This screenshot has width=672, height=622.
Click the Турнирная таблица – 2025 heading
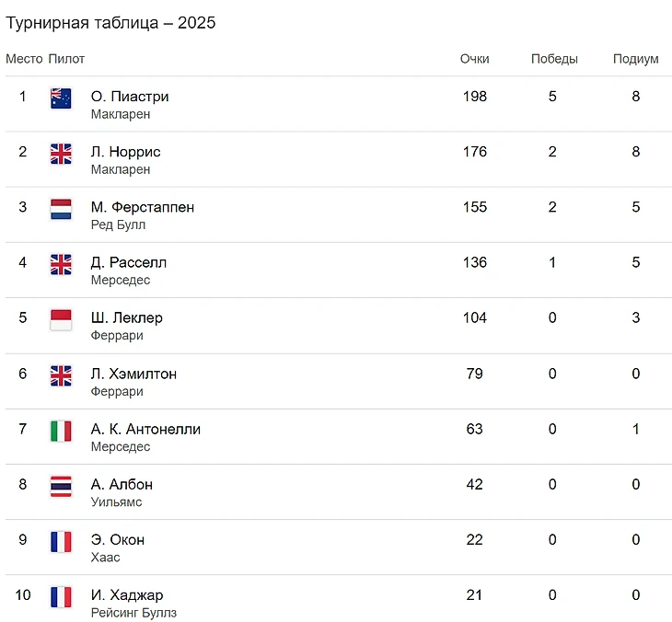coord(110,23)
